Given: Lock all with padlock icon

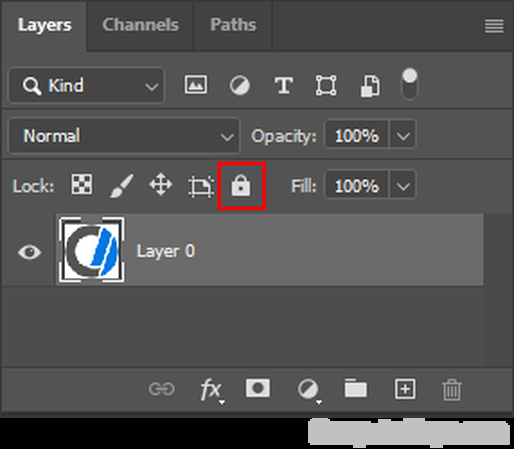Looking at the screenshot, I should pyautogui.click(x=241, y=185).
